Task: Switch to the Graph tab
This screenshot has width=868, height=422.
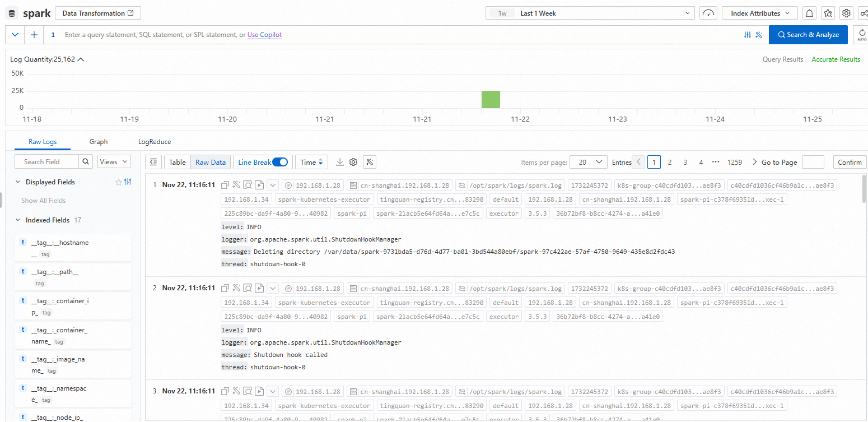Action: click(x=99, y=142)
